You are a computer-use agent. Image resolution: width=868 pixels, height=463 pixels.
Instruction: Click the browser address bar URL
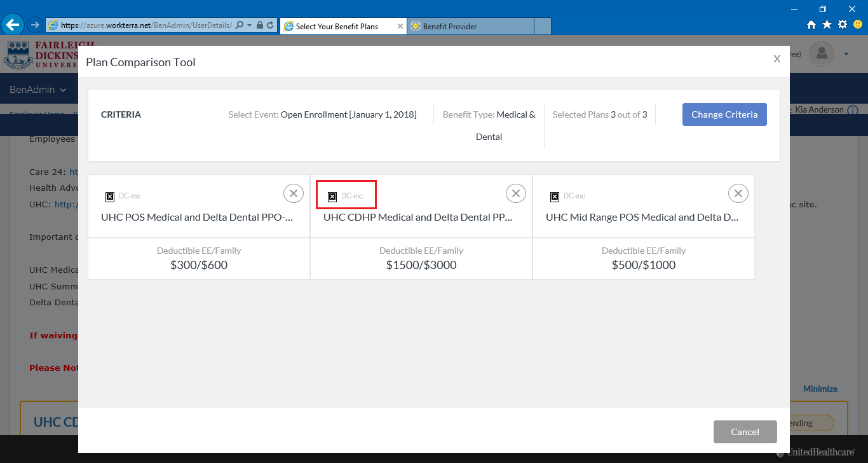146,25
